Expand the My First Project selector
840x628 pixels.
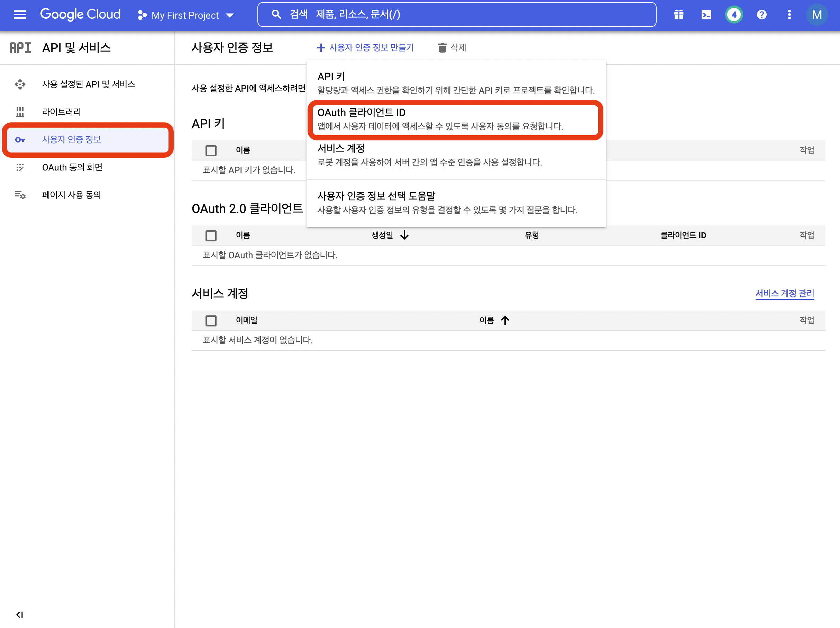click(x=185, y=15)
